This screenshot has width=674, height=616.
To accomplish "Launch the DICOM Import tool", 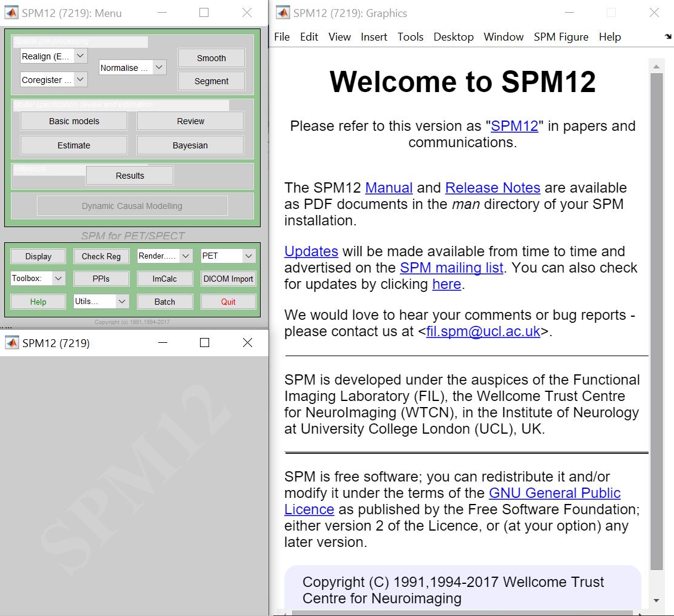I will [229, 279].
